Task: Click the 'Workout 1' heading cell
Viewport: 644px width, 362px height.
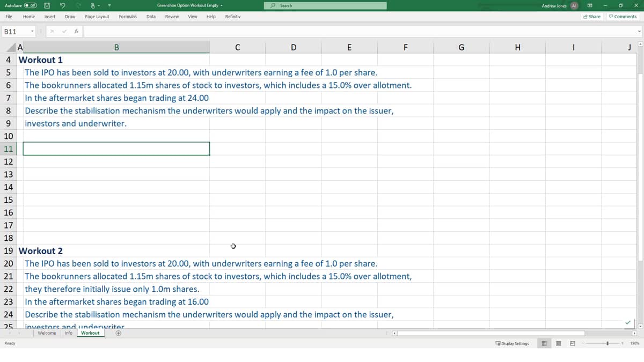Action: click(41, 60)
